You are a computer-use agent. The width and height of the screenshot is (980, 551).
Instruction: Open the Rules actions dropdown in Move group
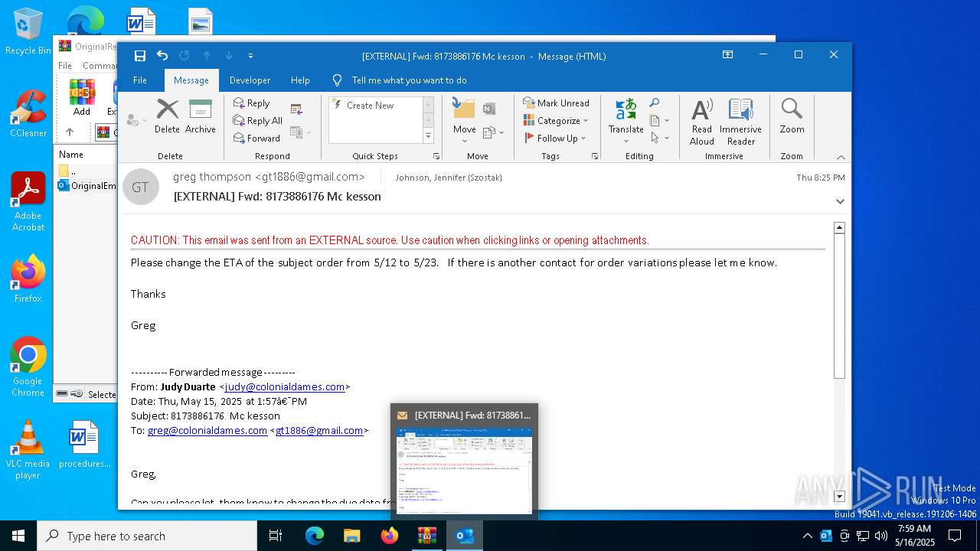pos(493,132)
